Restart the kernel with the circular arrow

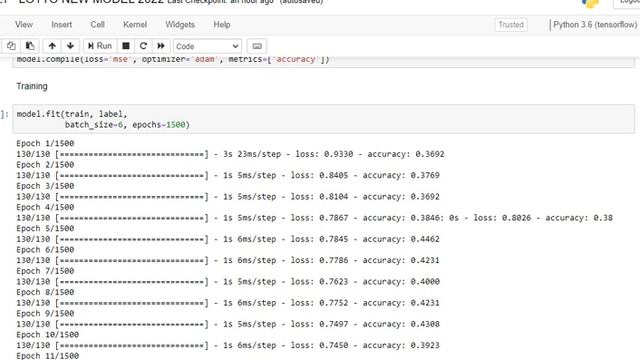143,46
